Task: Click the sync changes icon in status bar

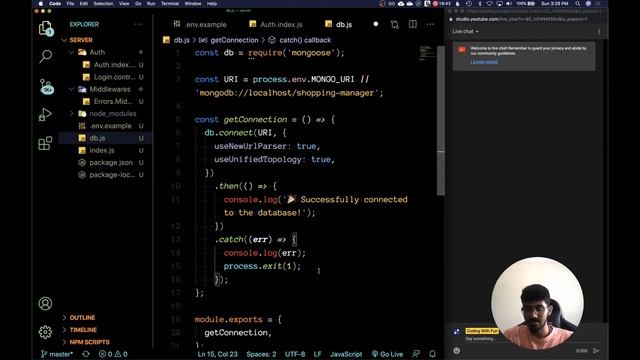Action: [x=86, y=354]
